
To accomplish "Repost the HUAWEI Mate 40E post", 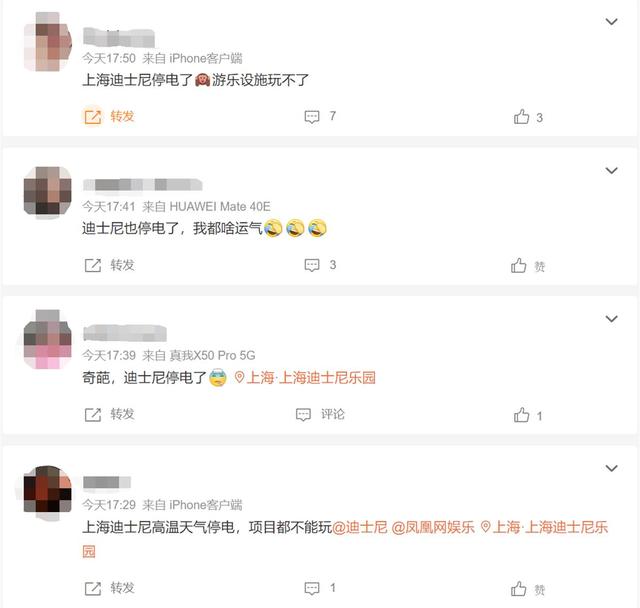I will 109,265.
